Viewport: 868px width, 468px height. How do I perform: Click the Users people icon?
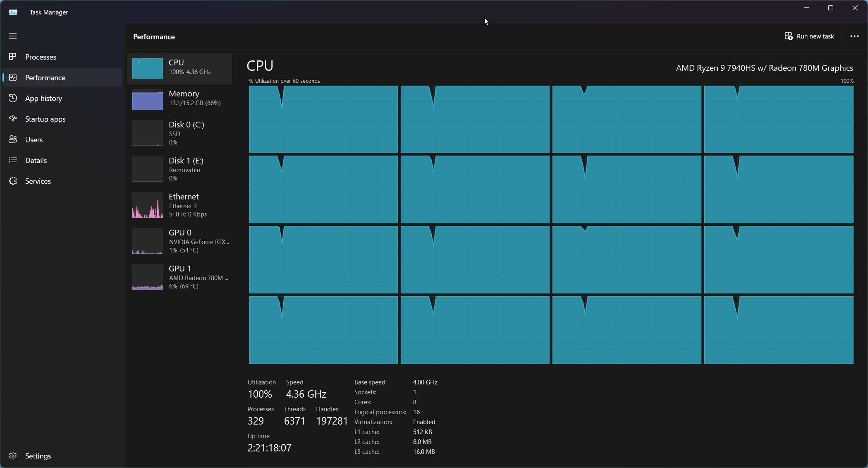tap(13, 139)
